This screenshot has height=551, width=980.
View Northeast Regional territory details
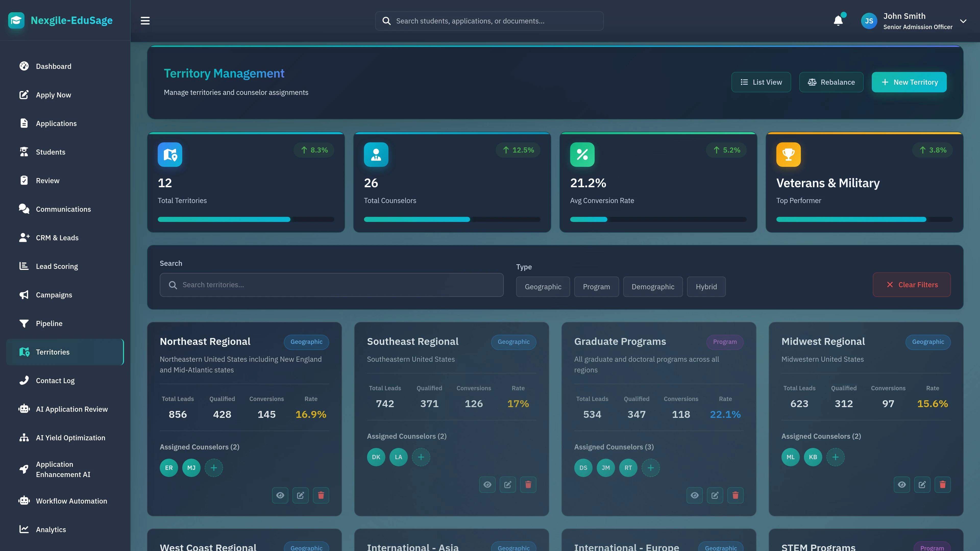click(x=280, y=495)
